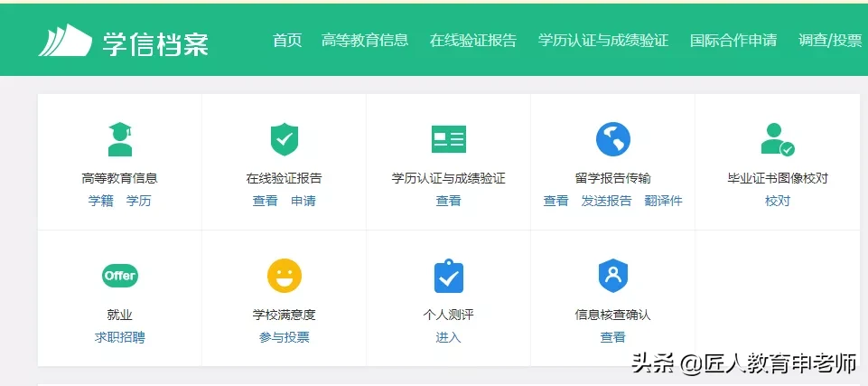The height and width of the screenshot is (386, 868).
Task: Click 查看 under 留学报告传输 card
Action: (x=555, y=201)
